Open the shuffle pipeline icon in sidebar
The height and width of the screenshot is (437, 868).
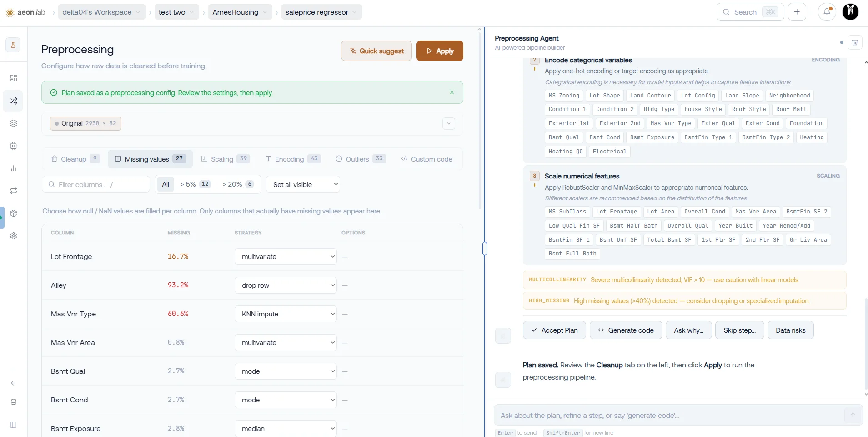[x=14, y=101]
